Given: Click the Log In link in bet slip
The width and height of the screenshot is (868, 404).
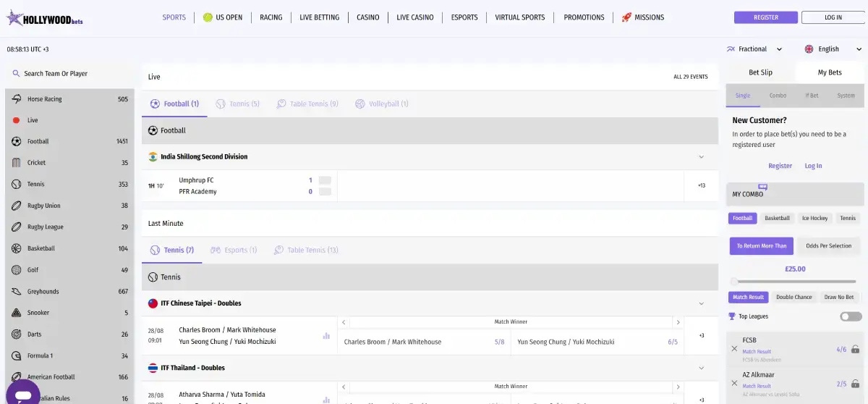Looking at the screenshot, I should pyautogui.click(x=813, y=166).
